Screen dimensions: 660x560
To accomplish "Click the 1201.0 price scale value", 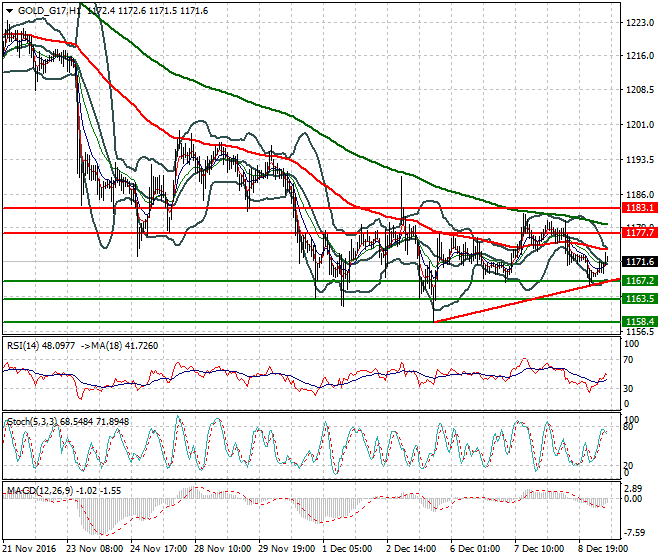I will pyautogui.click(x=640, y=125).
